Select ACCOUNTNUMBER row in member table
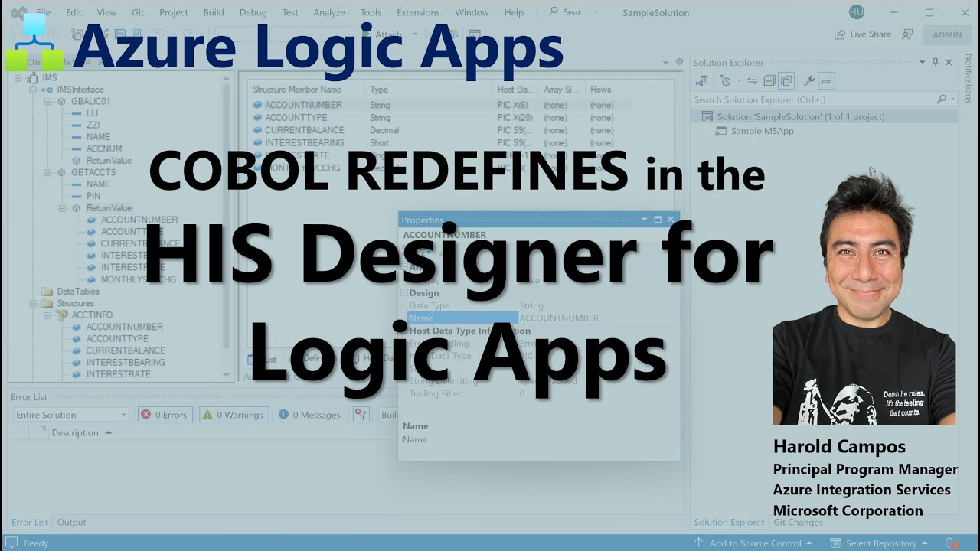 (x=443, y=105)
